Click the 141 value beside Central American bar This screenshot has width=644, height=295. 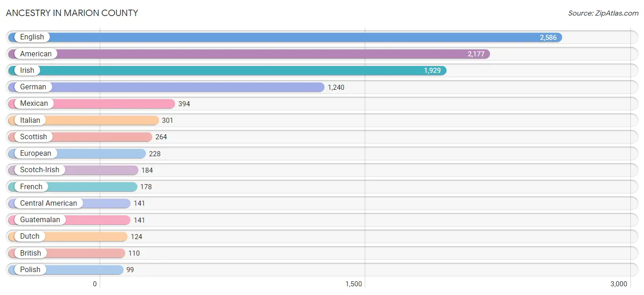[x=139, y=203]
